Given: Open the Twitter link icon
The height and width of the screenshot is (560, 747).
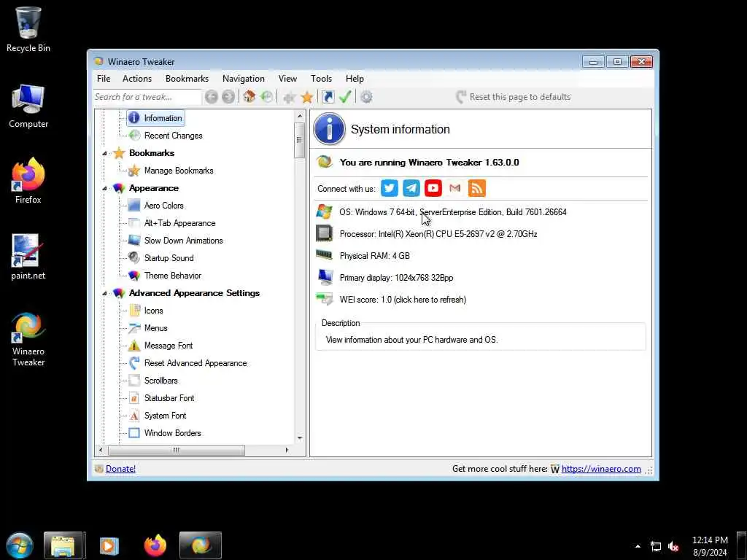Looking at the screenshot, I should [x=390, y=188].
